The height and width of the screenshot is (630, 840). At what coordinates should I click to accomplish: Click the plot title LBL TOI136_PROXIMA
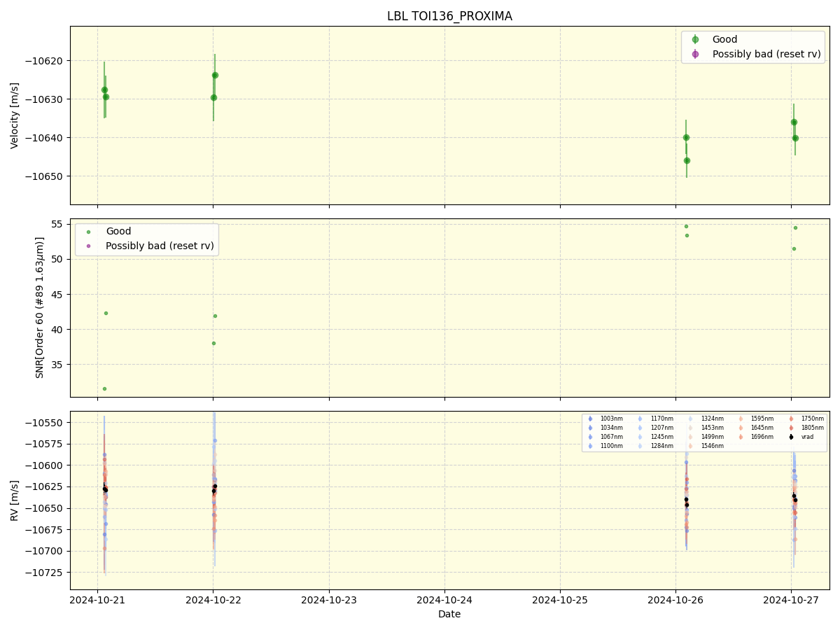coord(449,16)
